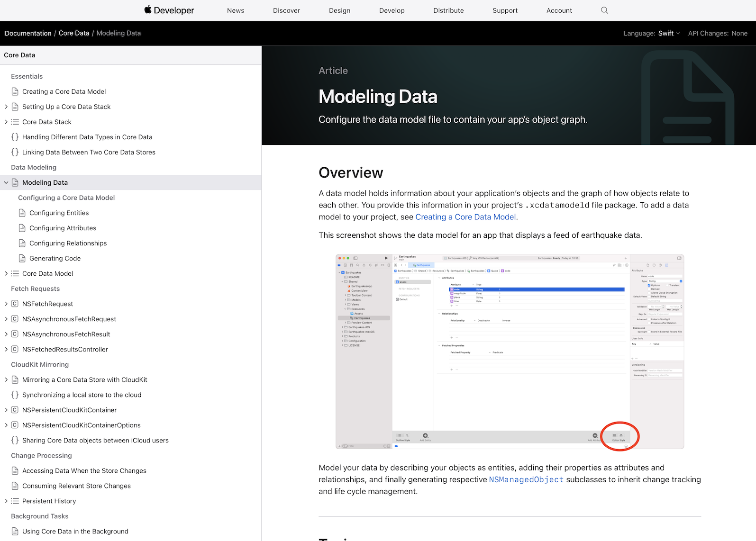The image size is (756, 541).
Task: Click braces icon beside Linking Data Between Two Stores
Action: (x=15, y=152)
